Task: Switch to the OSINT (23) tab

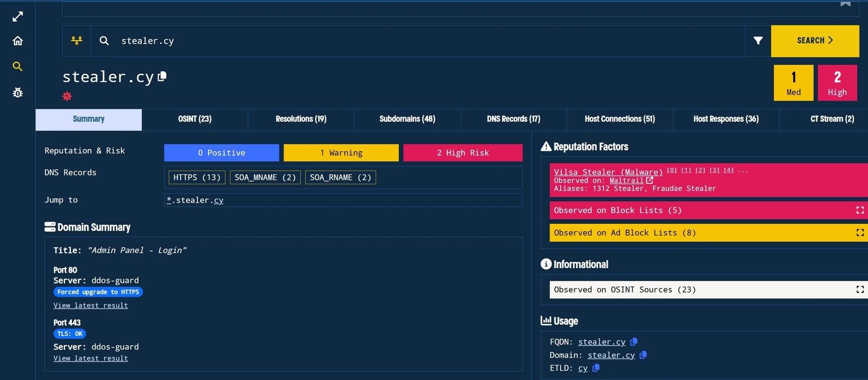Action: pyautogui.click(x=195, y=119)
